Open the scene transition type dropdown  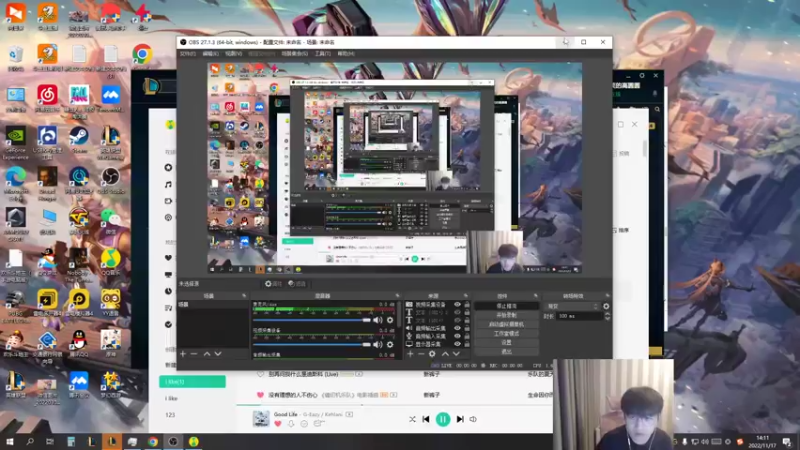(x=572, y=306)
